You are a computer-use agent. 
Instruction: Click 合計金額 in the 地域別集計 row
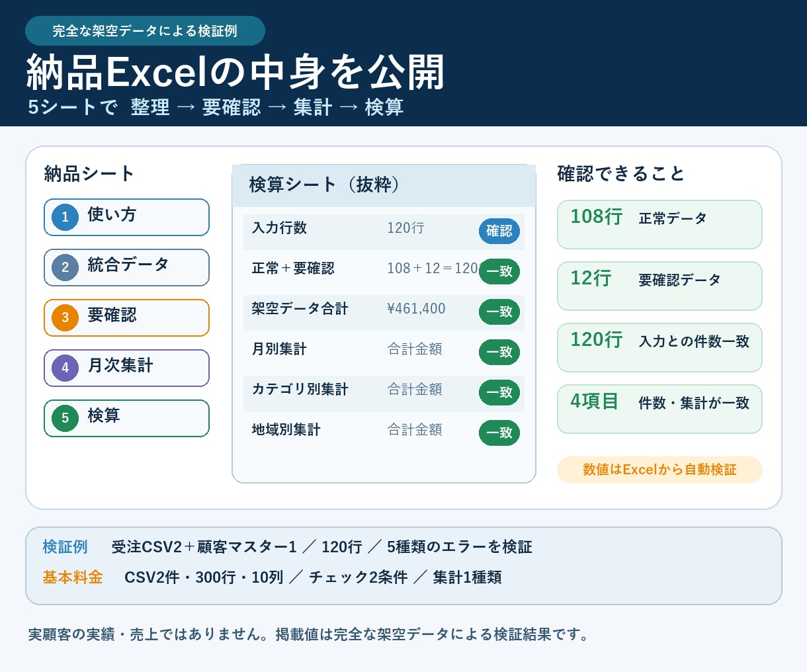[x=415, y=429]
